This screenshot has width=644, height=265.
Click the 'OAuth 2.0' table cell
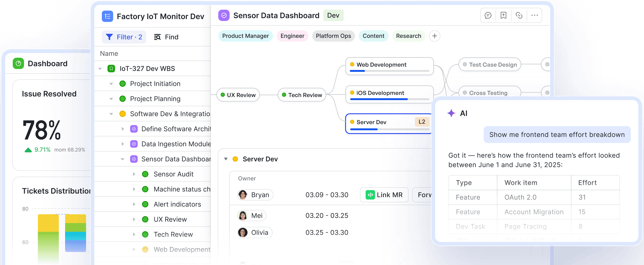[534, 197]
